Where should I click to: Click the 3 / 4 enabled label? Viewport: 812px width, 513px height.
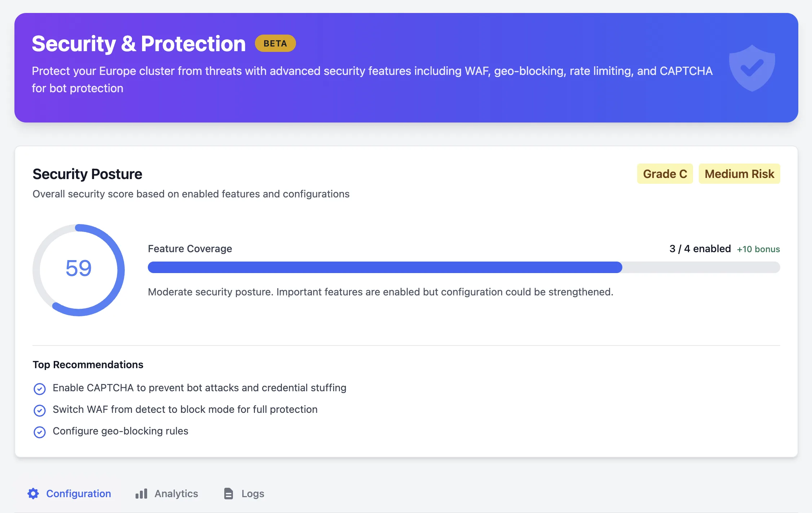point(700,249)
